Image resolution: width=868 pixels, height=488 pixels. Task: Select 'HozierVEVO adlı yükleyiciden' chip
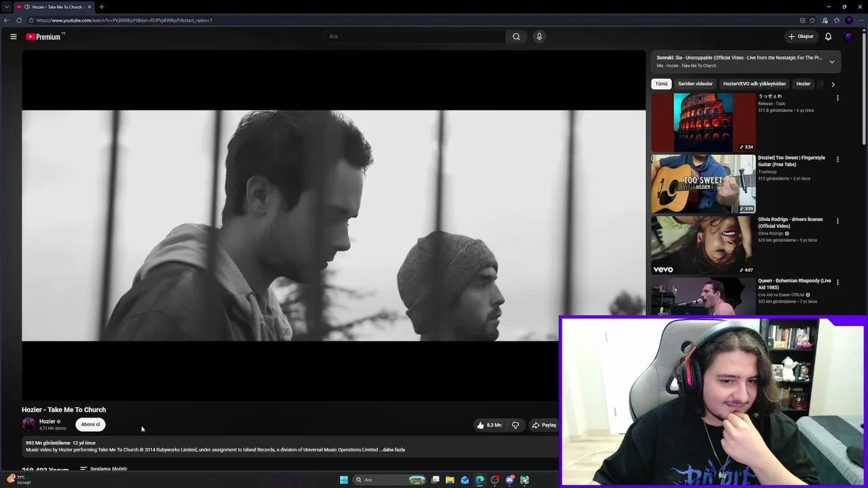[754, 84]
